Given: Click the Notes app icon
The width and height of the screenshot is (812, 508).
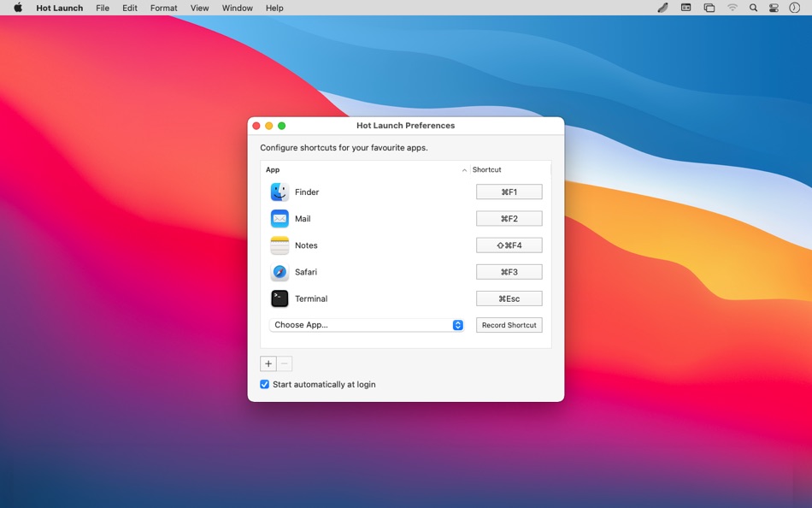Looking at the screenshot, I should 279,245.
